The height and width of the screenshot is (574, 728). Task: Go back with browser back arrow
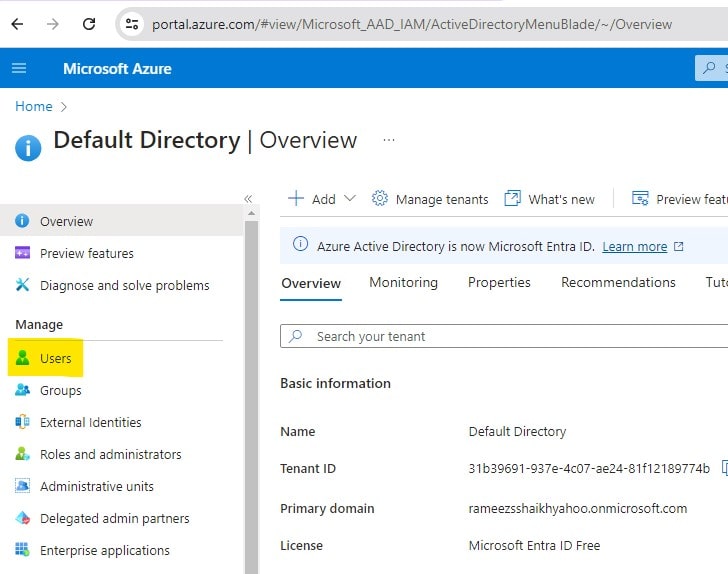[17, 24]
